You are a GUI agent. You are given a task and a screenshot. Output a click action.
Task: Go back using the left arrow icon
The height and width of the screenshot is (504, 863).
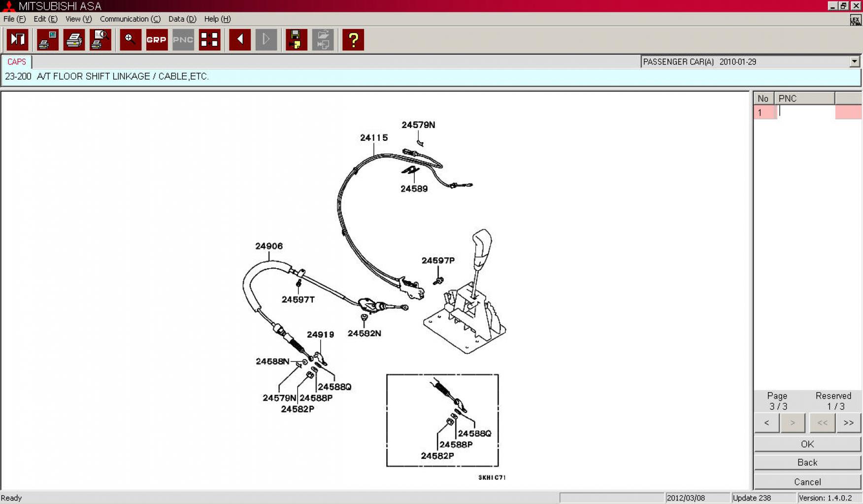[240, 40]
